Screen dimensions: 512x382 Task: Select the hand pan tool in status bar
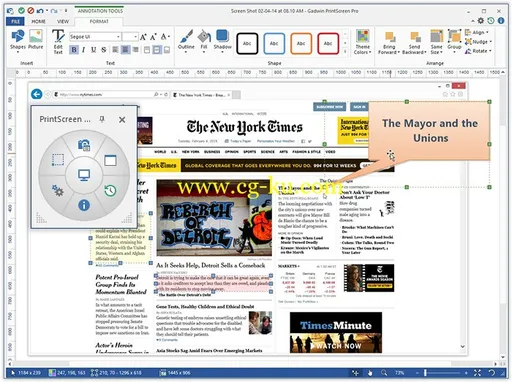[370, 373]
